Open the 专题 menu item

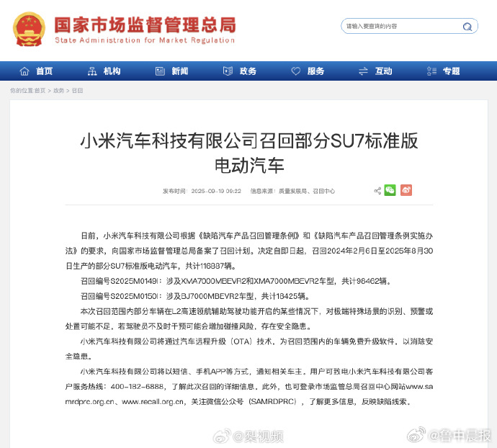[452, 71]
